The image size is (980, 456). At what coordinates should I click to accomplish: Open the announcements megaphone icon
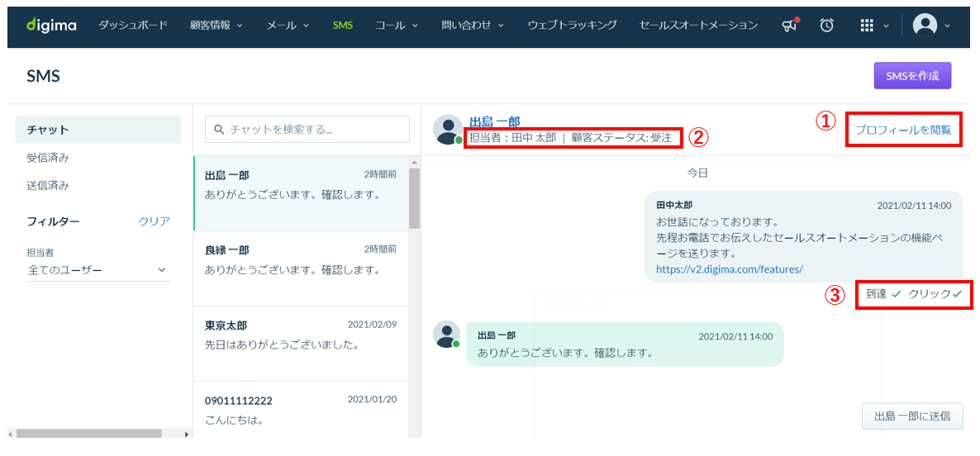[790, 26]
